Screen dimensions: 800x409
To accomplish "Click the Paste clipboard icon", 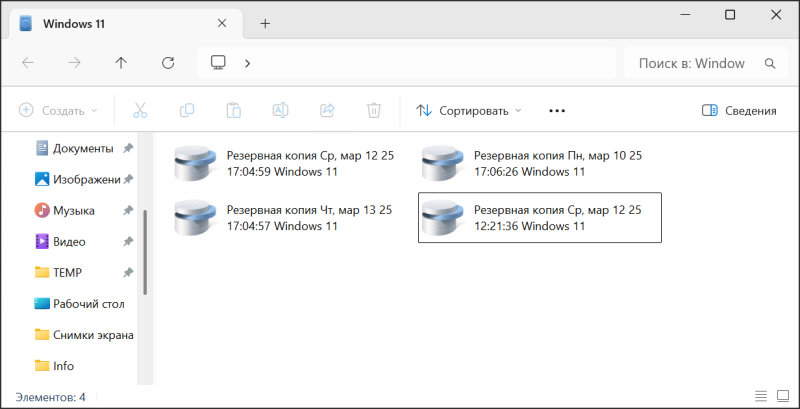I will point(233,111).
